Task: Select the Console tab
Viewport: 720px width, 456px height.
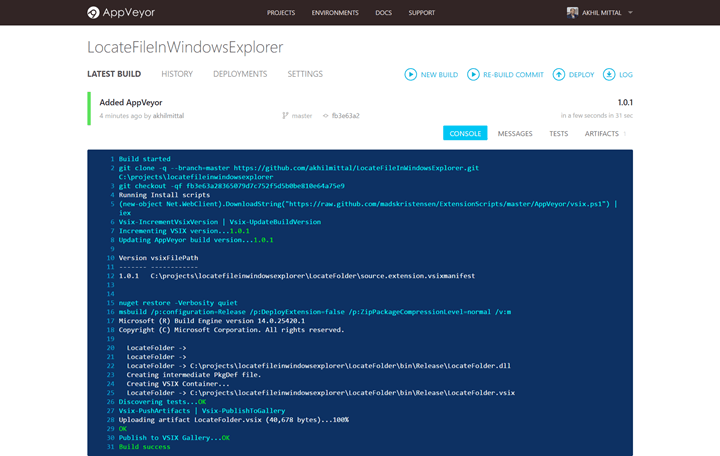Action: coord(465,133)
